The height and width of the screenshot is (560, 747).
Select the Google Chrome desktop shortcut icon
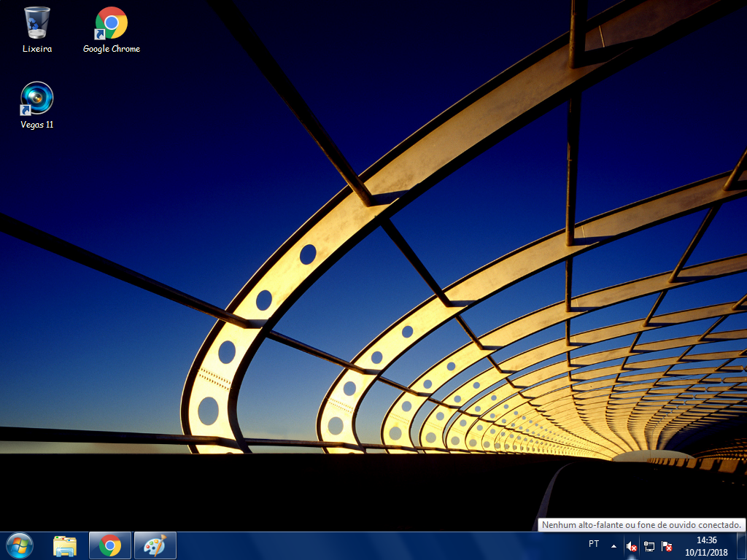click(111, 23)
